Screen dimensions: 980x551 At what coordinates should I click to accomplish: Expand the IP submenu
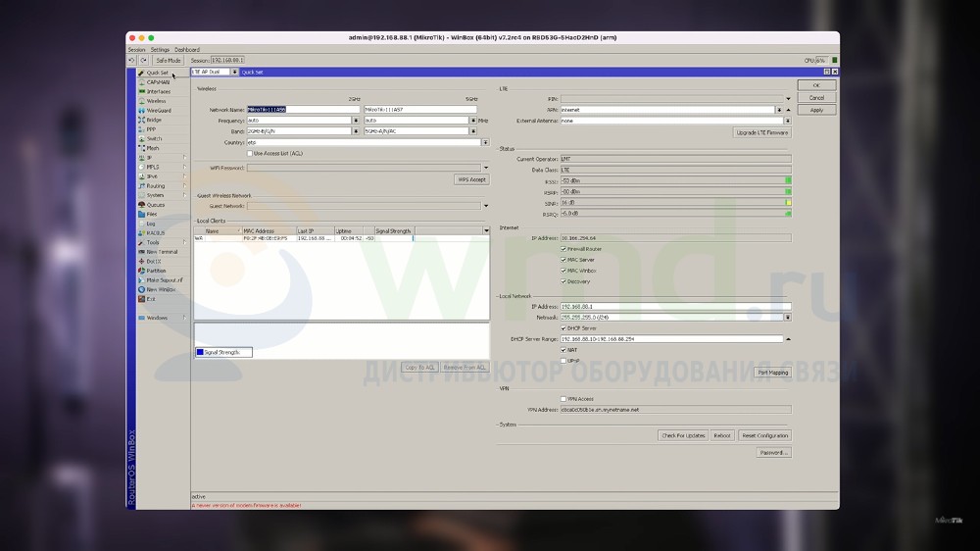184,158
